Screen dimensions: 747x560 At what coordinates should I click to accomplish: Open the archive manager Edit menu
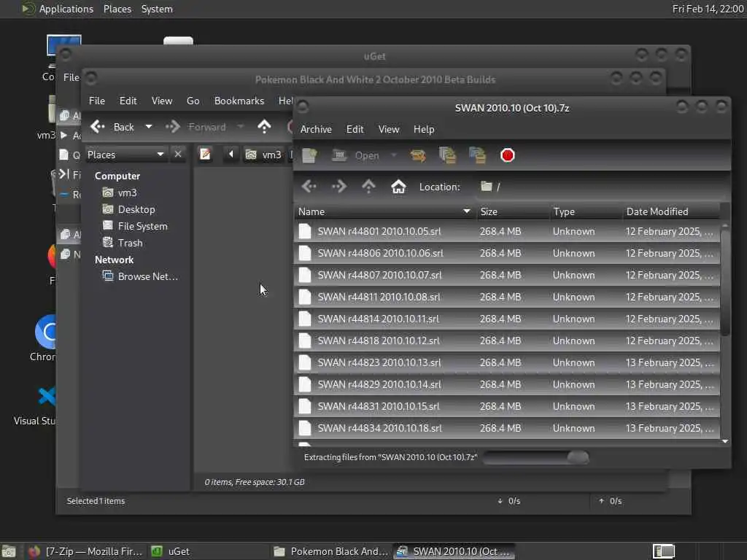click(x=355, y=129)
